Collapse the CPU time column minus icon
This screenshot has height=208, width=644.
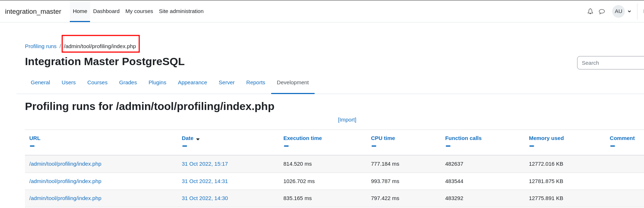374,146
